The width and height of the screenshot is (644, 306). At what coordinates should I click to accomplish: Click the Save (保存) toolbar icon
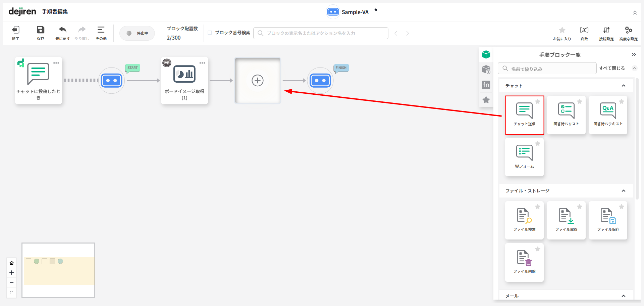pyautogui.click(x=41, y=33)
